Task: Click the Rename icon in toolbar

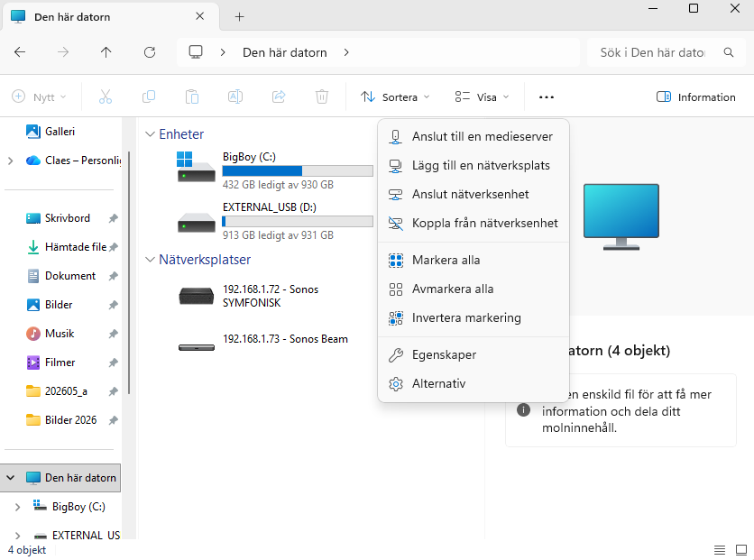Action: (235, 96)
